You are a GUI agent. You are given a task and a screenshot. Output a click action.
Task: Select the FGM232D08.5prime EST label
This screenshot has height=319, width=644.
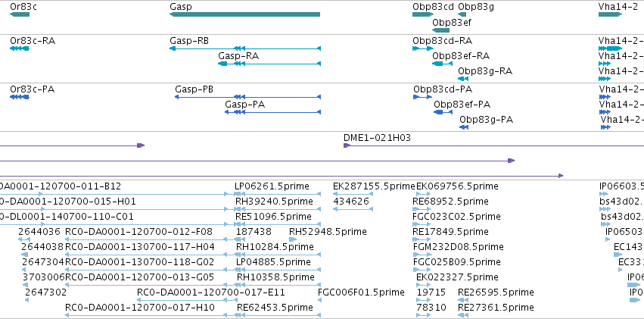point(460,247)
